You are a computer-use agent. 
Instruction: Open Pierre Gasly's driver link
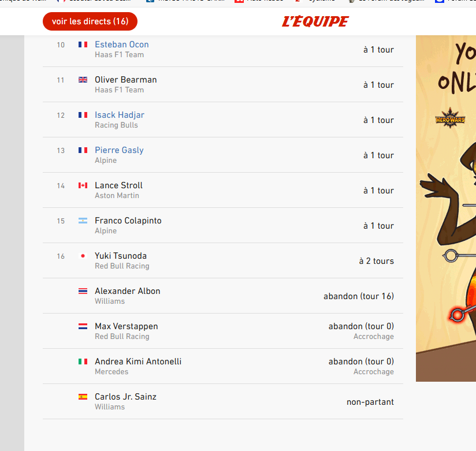[119, 150]
